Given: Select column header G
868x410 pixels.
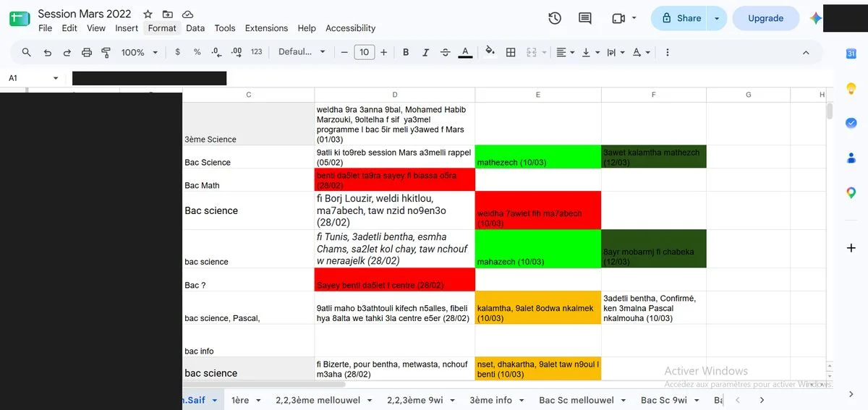Looking at the screenshot, I should click(748, 95).
